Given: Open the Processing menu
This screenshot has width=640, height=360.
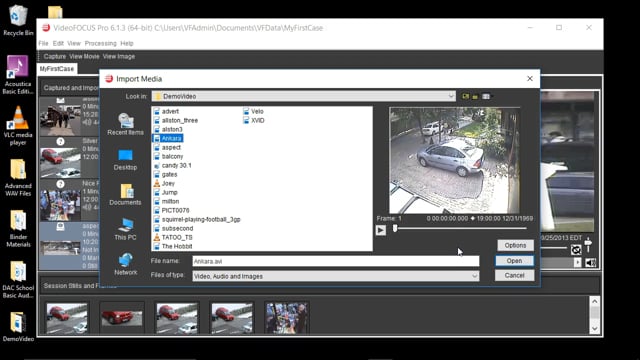Looking at the screenshot, I should pos(100,43).
